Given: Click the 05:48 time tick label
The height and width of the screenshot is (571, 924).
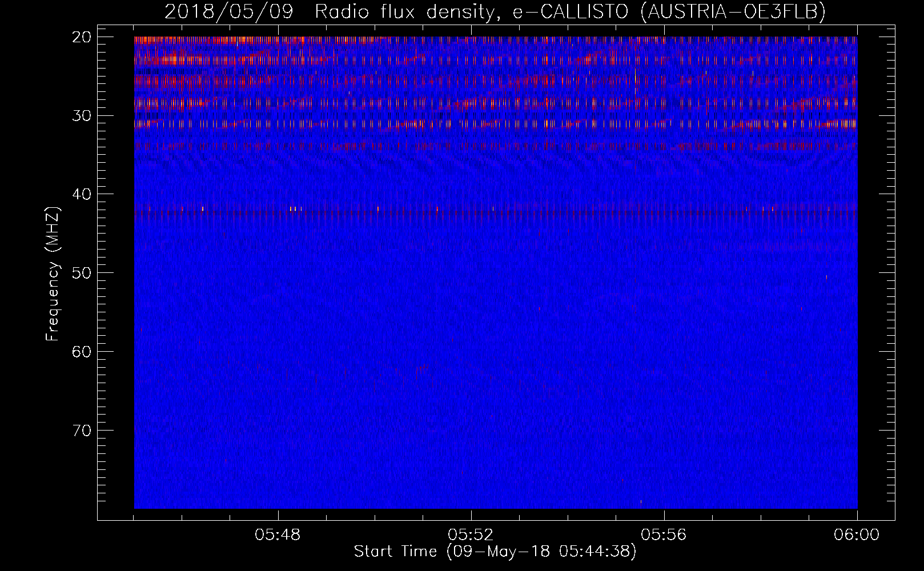Looking at the screenshot, I should [278, 535].
